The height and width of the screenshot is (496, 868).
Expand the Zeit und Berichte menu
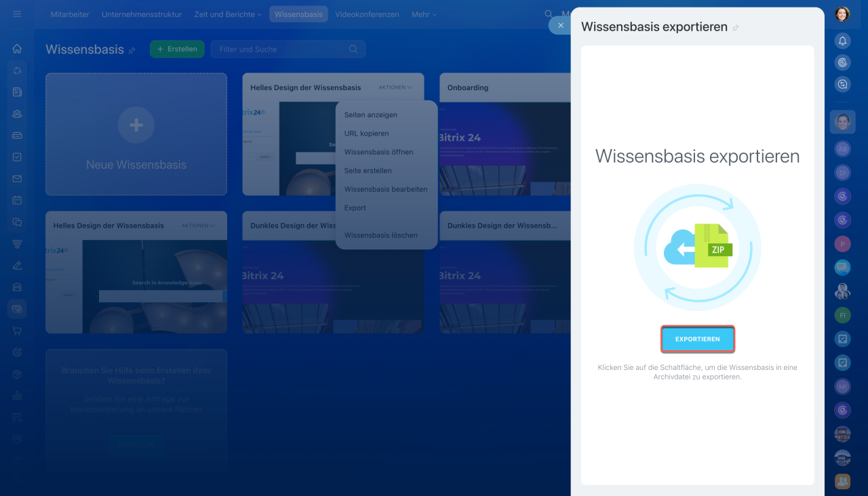(x=228, y=14)
